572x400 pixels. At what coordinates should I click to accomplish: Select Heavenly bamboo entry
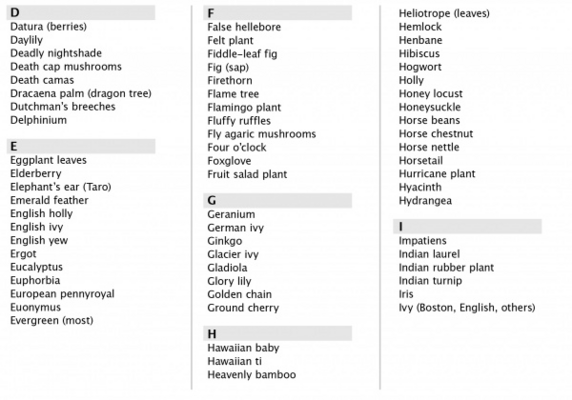pos(251,374)
